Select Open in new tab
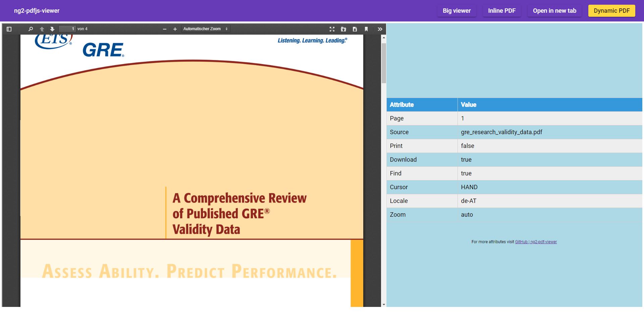This screenshot has width=644, height=320. point(554,11)
